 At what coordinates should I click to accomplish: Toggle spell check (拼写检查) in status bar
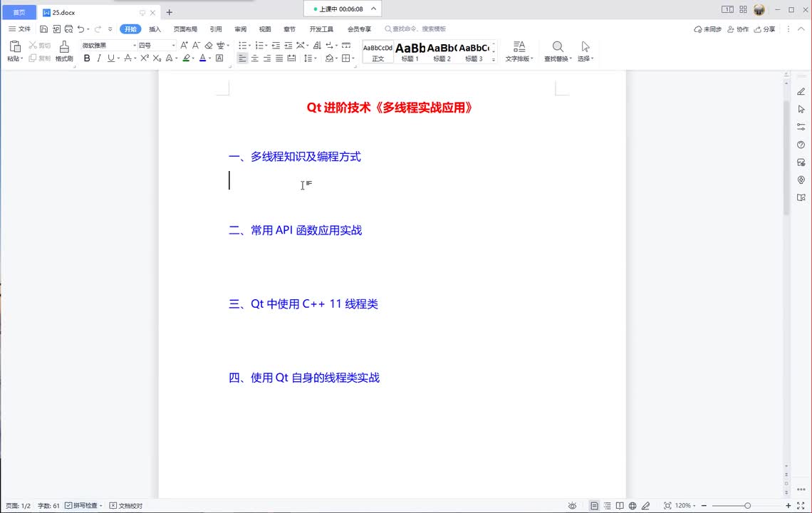pos(83,506)
